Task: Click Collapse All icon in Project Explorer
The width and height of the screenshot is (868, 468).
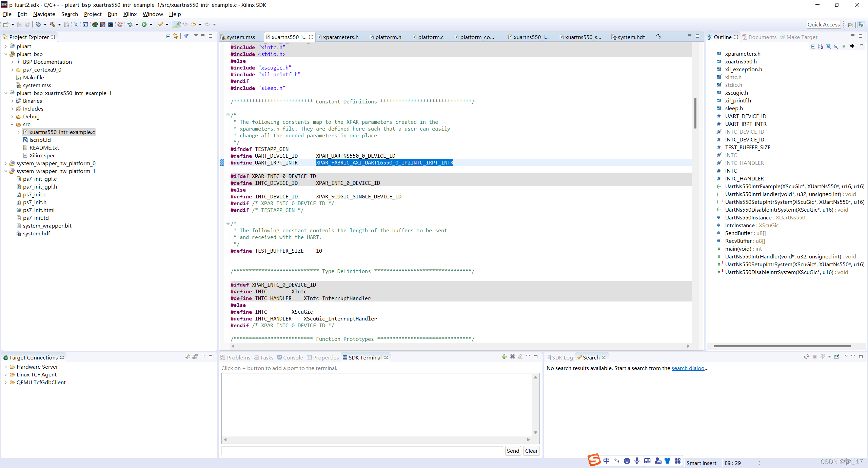Action: pos(168,36)
